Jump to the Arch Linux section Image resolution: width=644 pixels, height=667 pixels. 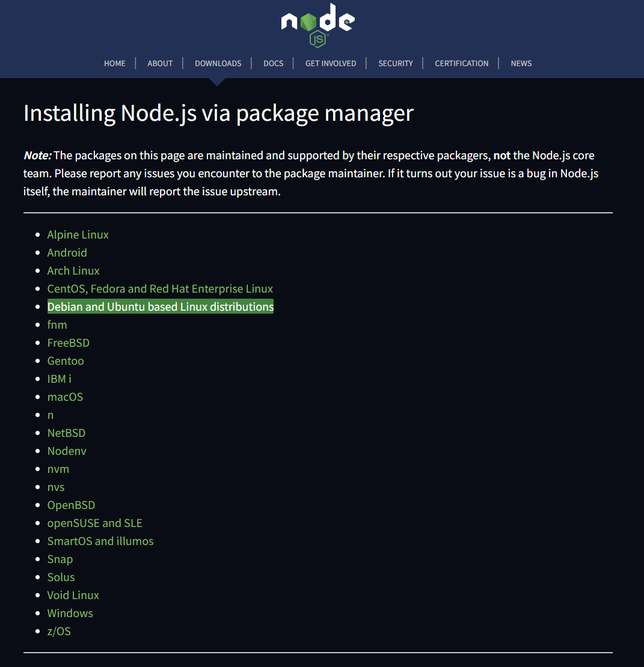(73, 270)
